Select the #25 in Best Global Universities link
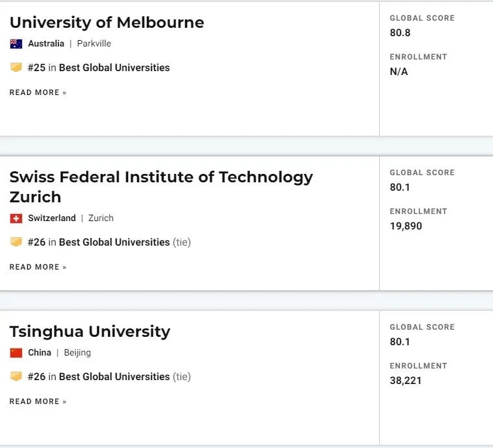This screenshot has height=448, width=493. (x=99, y=67)
